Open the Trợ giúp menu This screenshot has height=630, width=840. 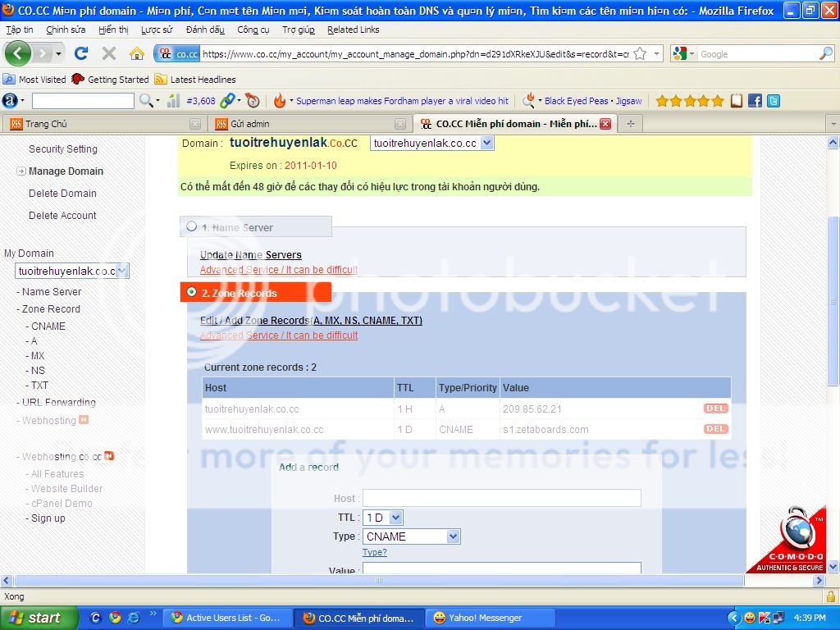[x=298, y=30]
